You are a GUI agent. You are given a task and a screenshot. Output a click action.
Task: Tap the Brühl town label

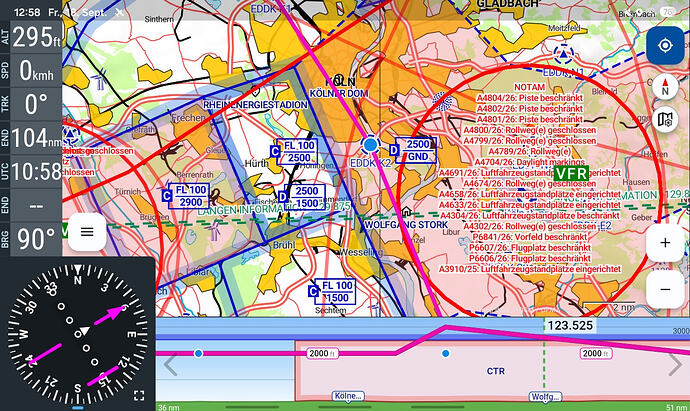(284, 245)
